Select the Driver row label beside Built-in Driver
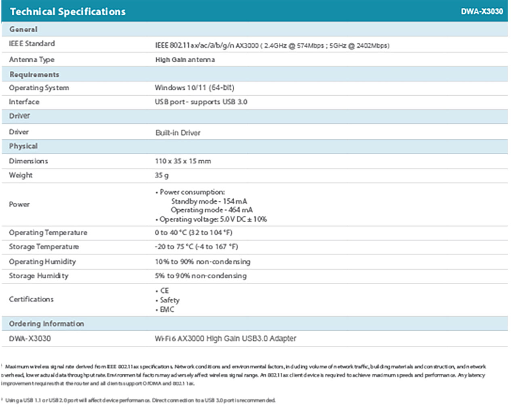The height and width of the screenshot is (420, 517). (x=19, y=132)
